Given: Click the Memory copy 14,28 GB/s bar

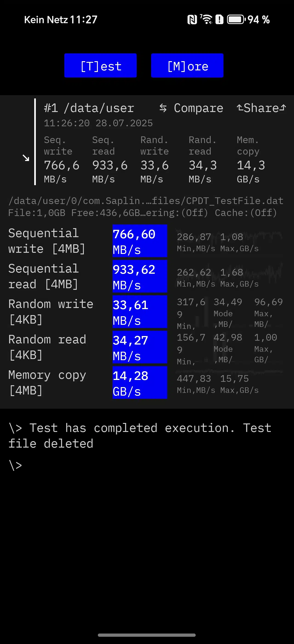Looking at the screenshot, I should coord(140,382).
